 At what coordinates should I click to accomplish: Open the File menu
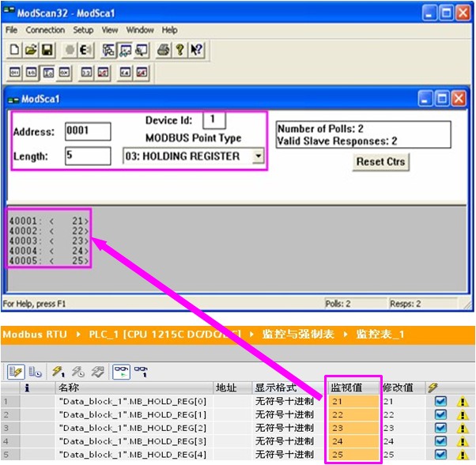[12, 30]
